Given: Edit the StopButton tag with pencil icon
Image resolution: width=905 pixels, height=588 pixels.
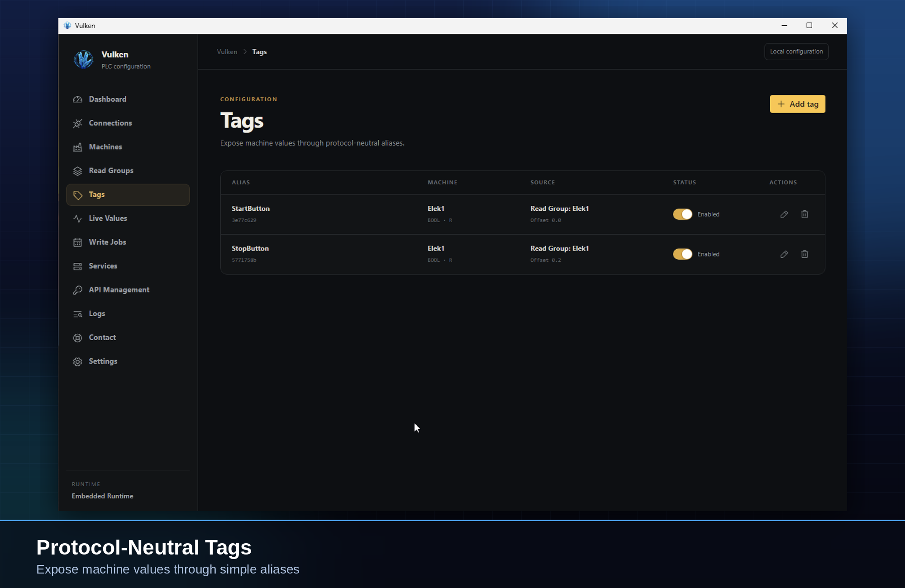Looking at the screenshot, I should (784, 254).
